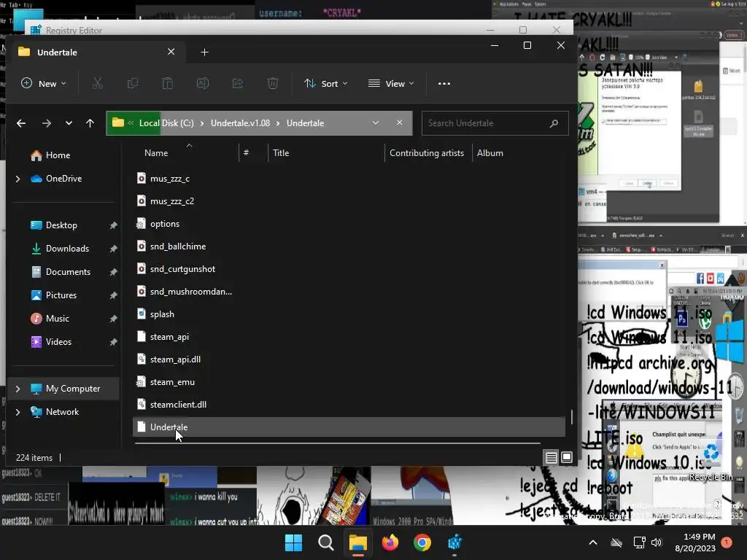The height and width of the screenshot is (560, 747).
Task: Open Documents quick access folder
Action: tap(68, 272)
